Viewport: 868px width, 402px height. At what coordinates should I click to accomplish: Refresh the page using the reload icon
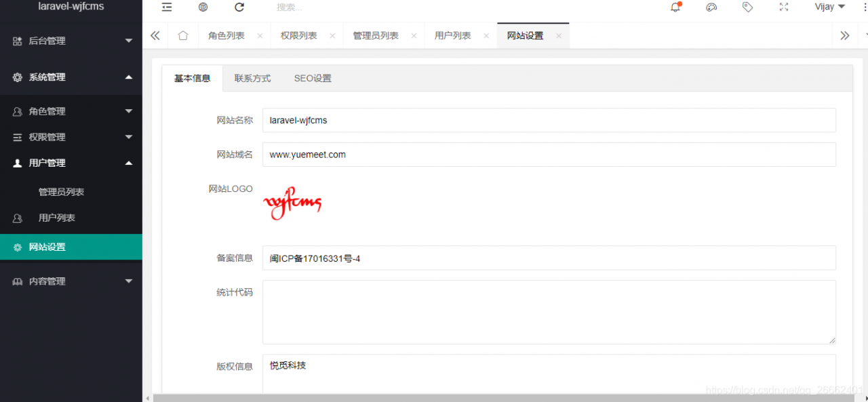[x=239, y=7]
